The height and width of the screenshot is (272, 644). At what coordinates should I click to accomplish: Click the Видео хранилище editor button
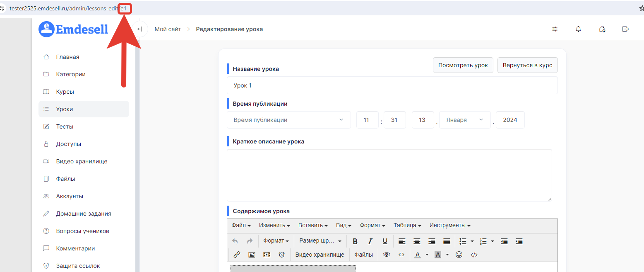click(x=320, y=255)
